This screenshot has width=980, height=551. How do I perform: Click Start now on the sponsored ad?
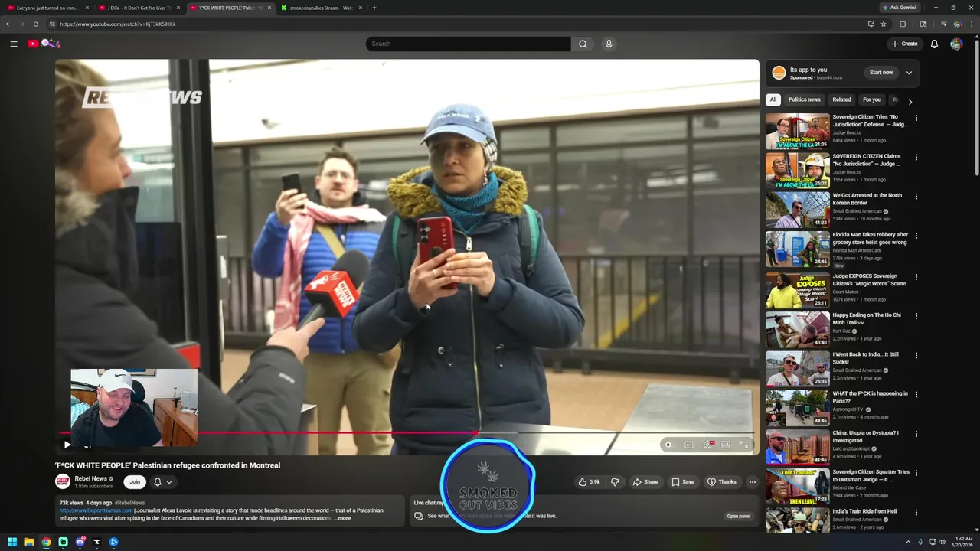click(881, 73)
